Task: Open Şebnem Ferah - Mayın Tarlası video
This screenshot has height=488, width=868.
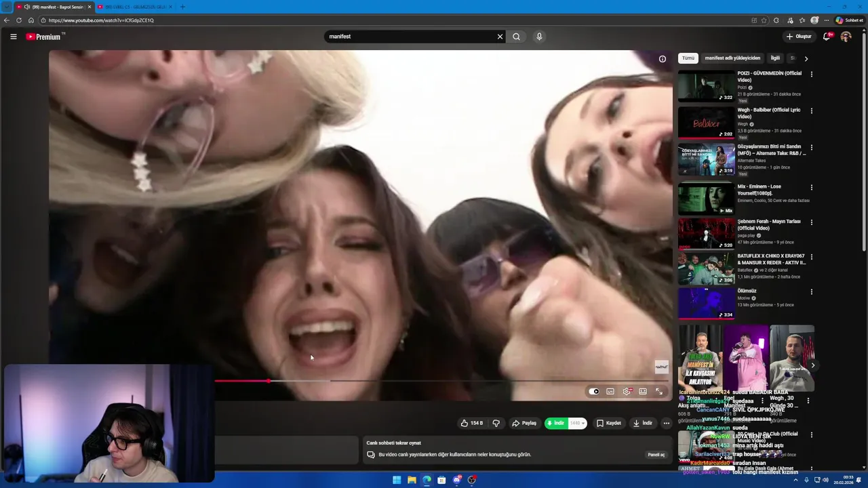Action: 707,235
